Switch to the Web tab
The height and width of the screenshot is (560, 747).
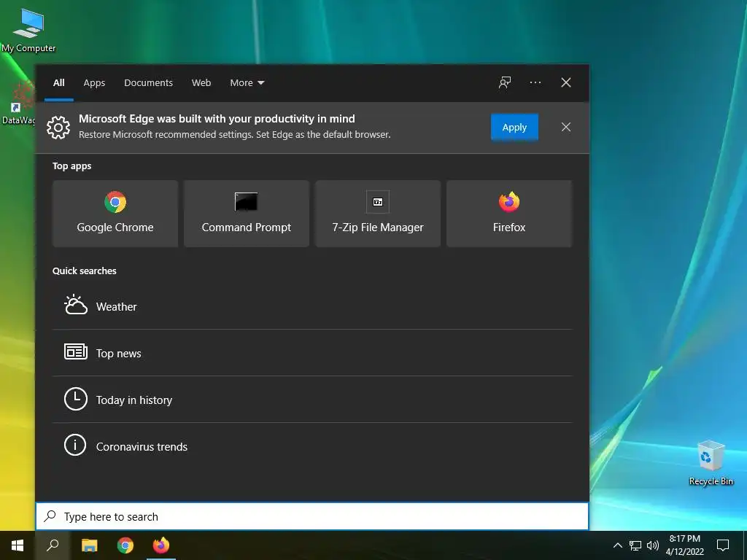pos(201,83)
